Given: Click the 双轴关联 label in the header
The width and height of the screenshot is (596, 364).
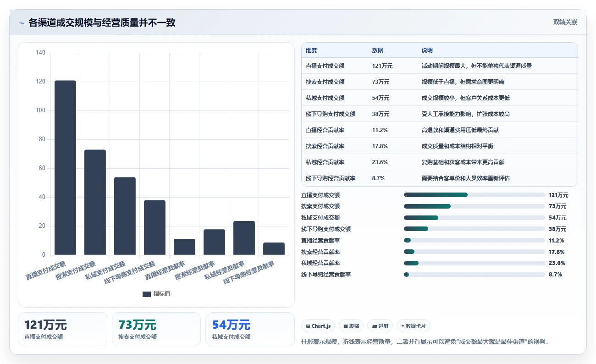Looking at the screenshot, I should (x=565, y=22).
